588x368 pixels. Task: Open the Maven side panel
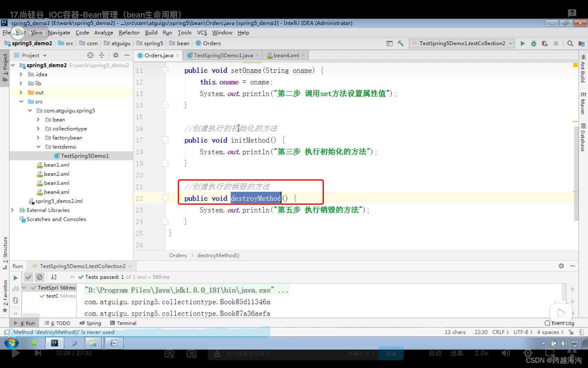583,103
